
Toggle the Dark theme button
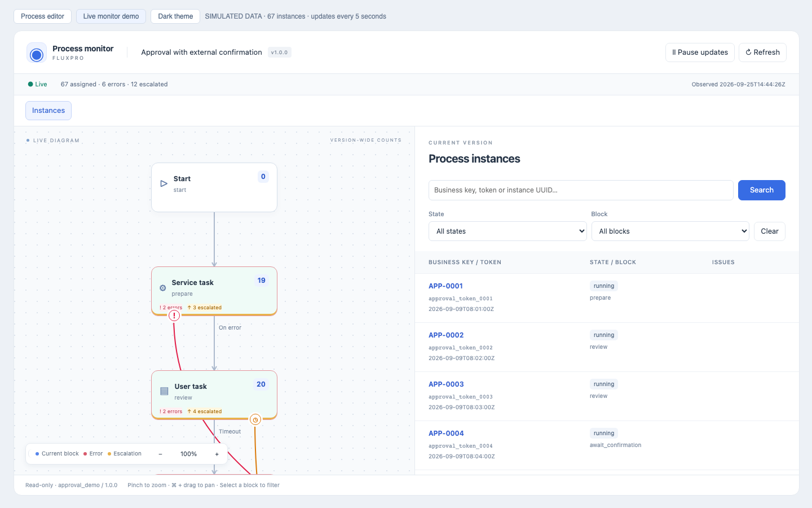point(175,16)
